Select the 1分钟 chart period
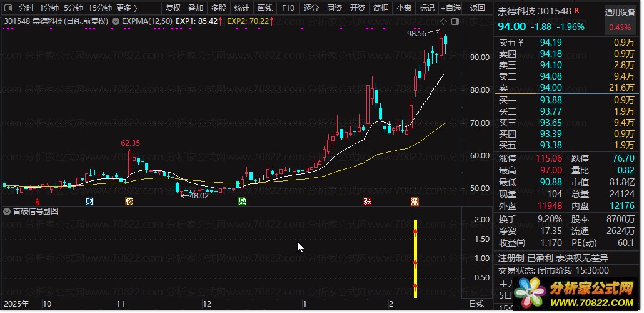The image size is (644, 313). (49, 8)
